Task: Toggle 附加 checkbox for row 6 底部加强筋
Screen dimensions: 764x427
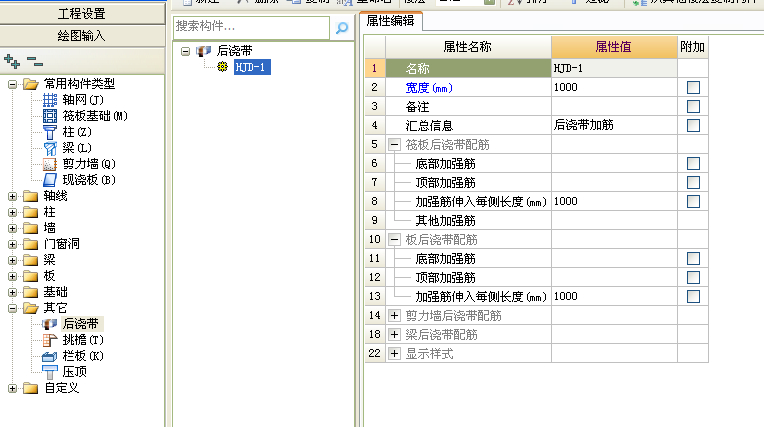Action: 693,163
